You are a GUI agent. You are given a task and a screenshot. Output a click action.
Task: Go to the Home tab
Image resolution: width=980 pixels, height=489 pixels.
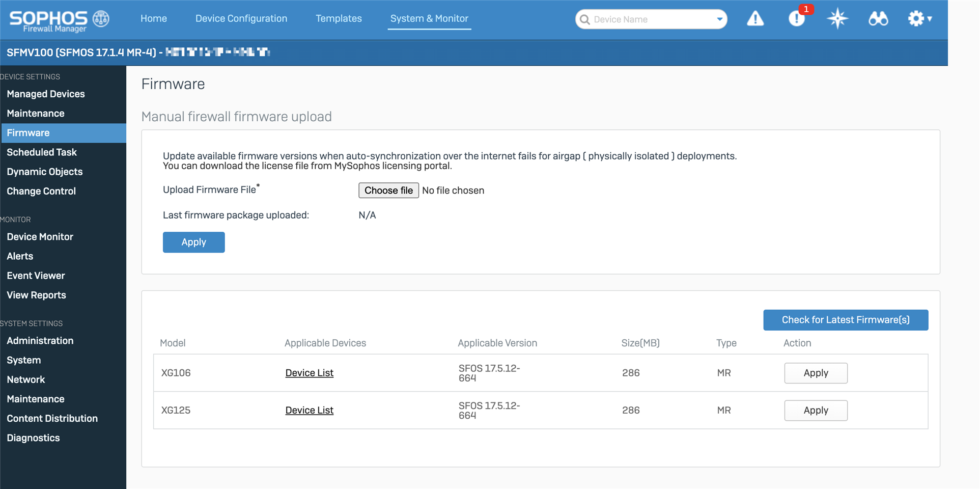(x=154, y=18)
